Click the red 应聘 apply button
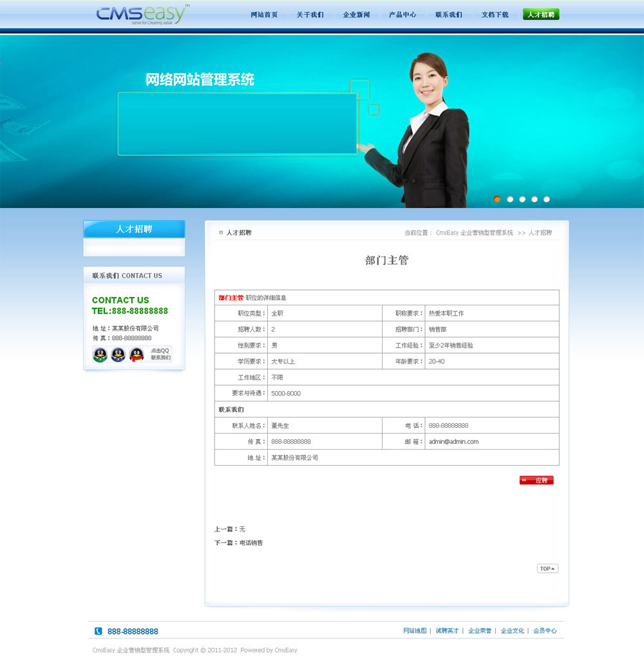The width and height of the screenshot is (644, 661). [536, 480]
